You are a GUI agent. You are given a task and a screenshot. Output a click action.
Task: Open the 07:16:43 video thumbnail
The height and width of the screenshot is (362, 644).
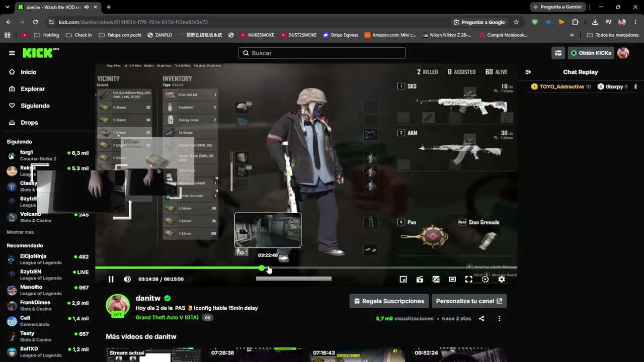tap(357, 354)
